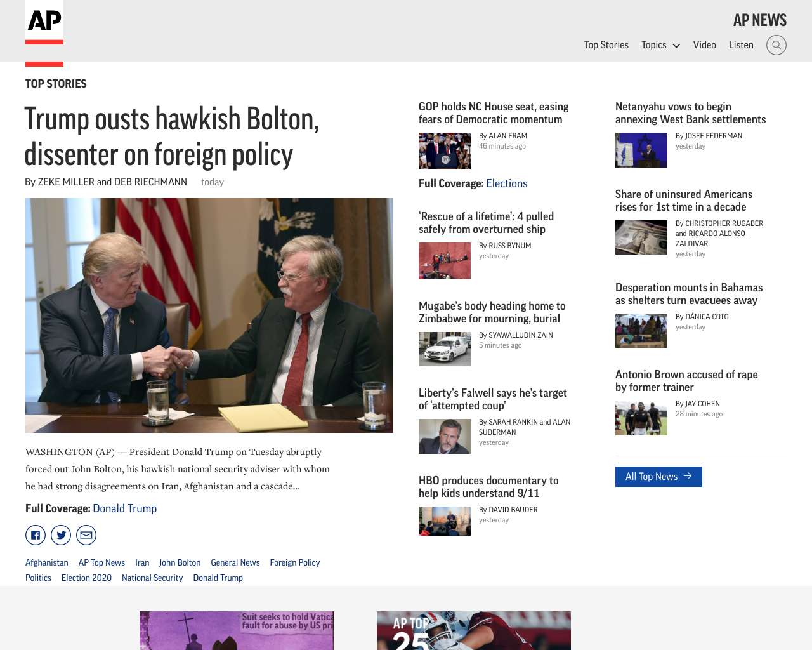Open Mugabe story car thumbnail
Image resolution: width=812 pixels, height=650 pixels.
[445, 349]
